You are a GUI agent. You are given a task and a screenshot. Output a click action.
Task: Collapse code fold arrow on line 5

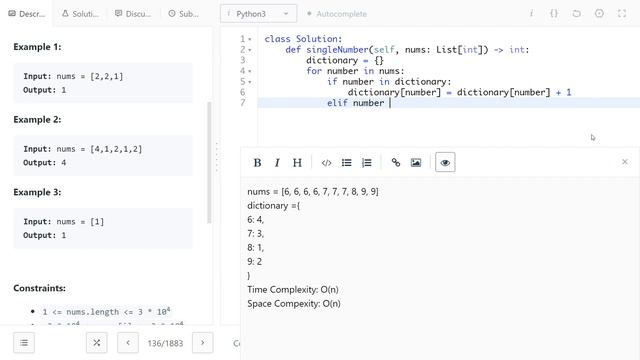pos(250,82)
